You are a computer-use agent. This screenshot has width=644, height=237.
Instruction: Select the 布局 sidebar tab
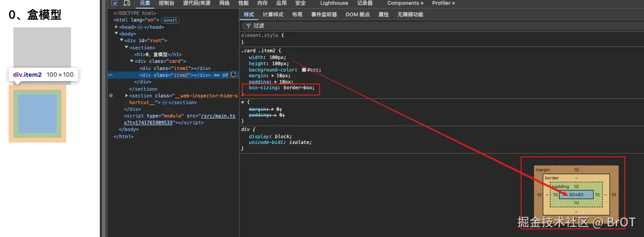[x=297, y=15]
